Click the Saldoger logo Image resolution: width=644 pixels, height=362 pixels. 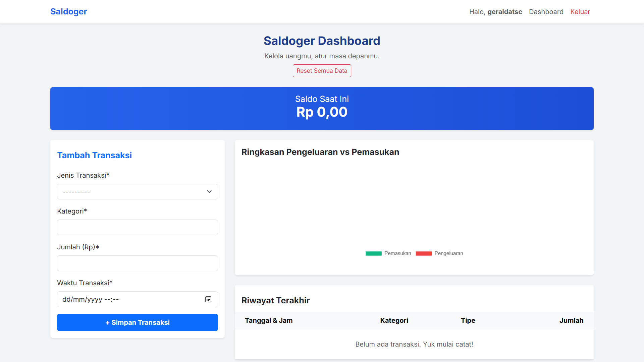pos(68,11)
